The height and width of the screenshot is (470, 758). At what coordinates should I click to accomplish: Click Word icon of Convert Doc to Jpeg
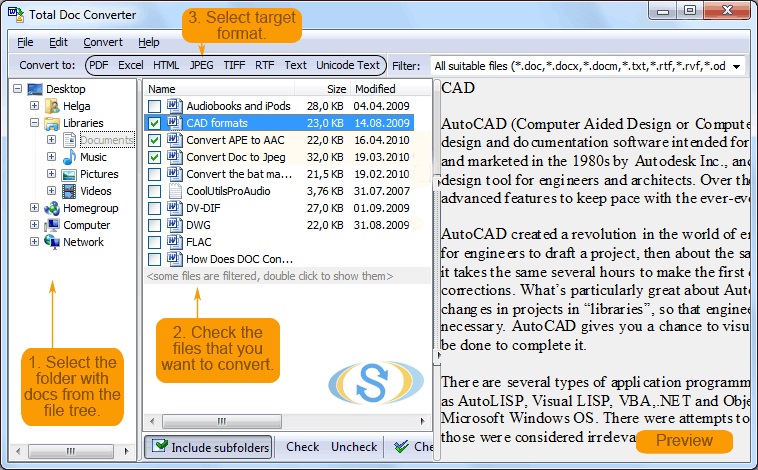point(174,157)
